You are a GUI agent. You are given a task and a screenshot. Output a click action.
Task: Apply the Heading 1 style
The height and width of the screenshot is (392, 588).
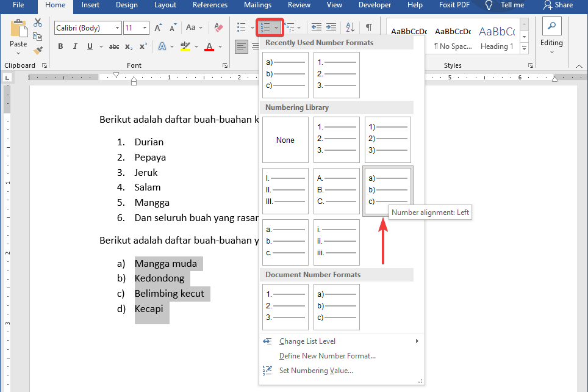pyautogui.click(x=497, y=38)
